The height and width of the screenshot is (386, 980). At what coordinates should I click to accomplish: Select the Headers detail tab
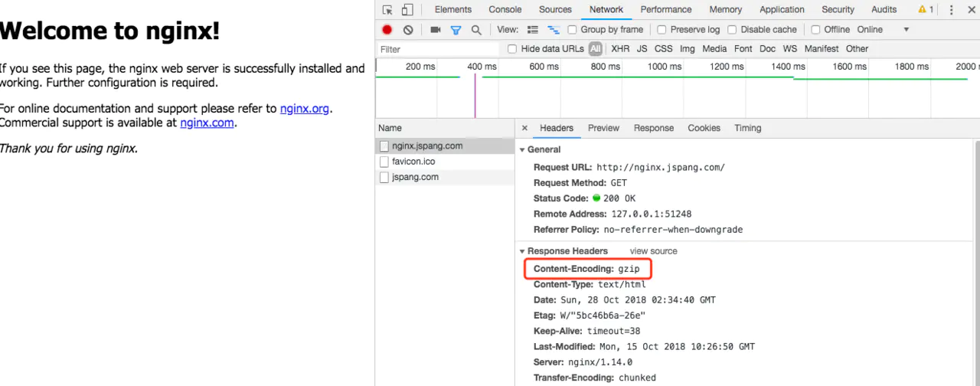click(x=557, y=128)
